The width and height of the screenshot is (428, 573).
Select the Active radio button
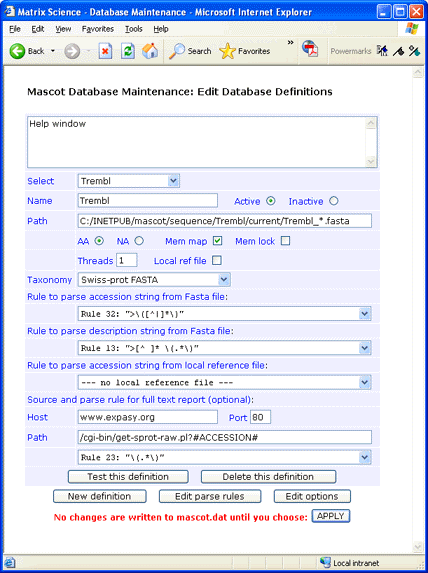(270, 201)
